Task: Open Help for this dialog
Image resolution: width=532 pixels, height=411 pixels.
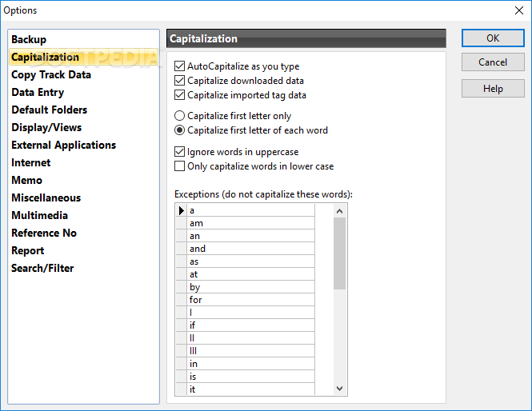Action: coord(493,90)
